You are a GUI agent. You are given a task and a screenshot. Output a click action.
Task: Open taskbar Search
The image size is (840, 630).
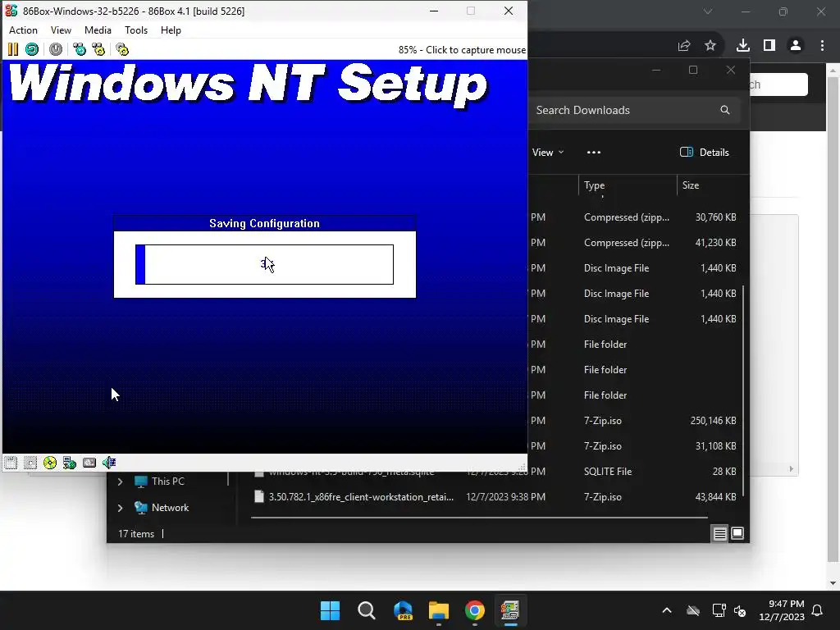coord(367,610)
